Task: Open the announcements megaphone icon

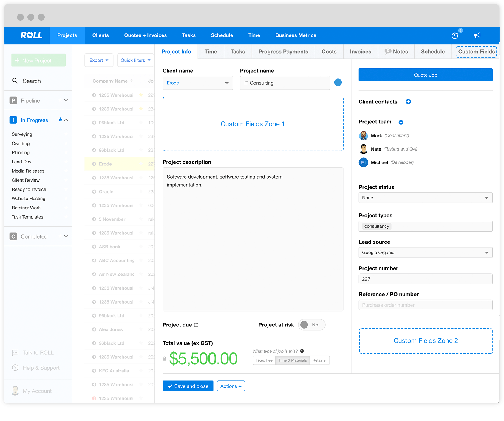Action: pyautogui.click(x=477, y=35)
